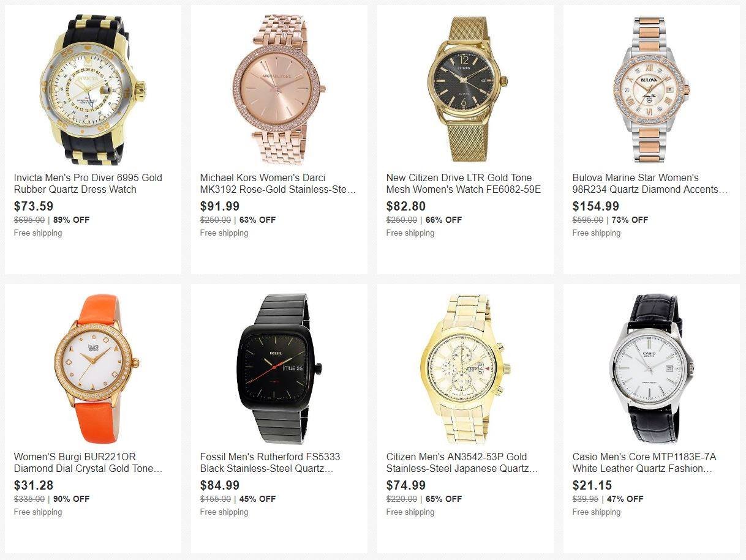Viewport: 746px width, 560px height.
Task: Open the Casio black leather watch image
Action: [652, 368]
